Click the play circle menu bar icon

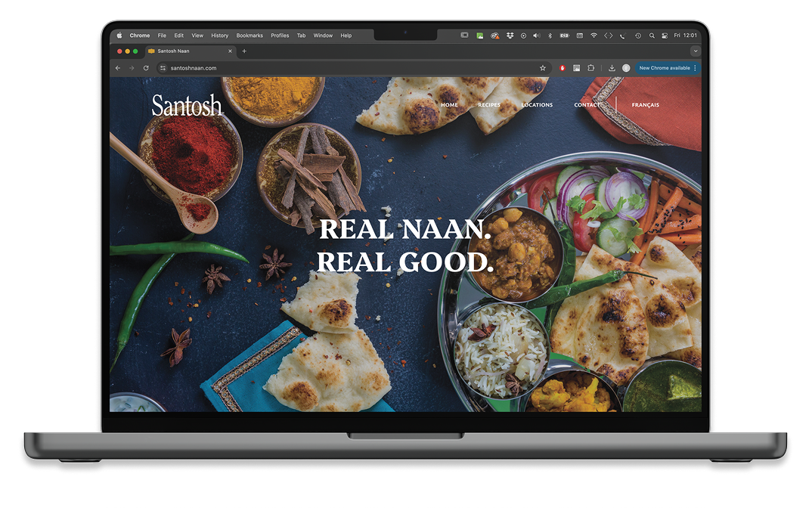tap(523, 36)
